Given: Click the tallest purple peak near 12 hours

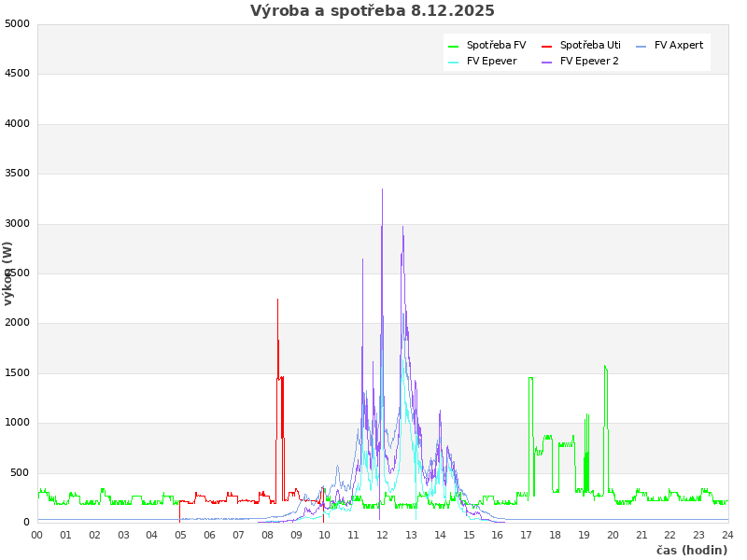Looking at the screenshot, I should tap(382, 190).
